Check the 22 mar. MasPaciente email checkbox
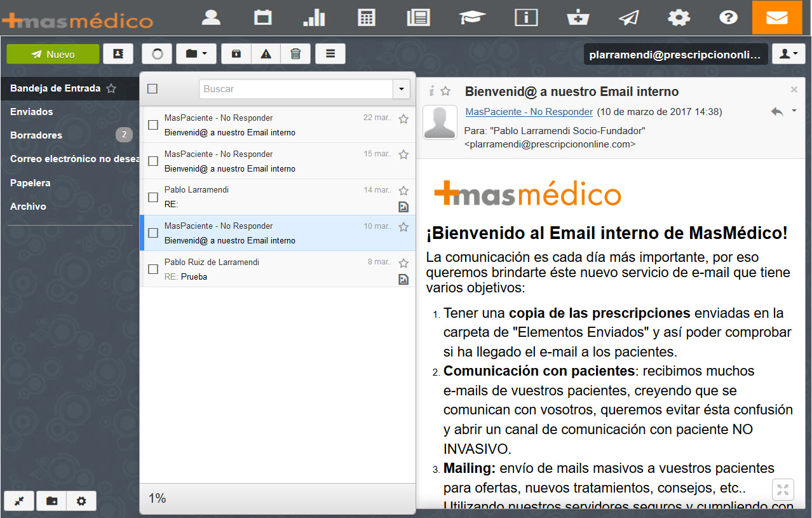 click(153, 125)
